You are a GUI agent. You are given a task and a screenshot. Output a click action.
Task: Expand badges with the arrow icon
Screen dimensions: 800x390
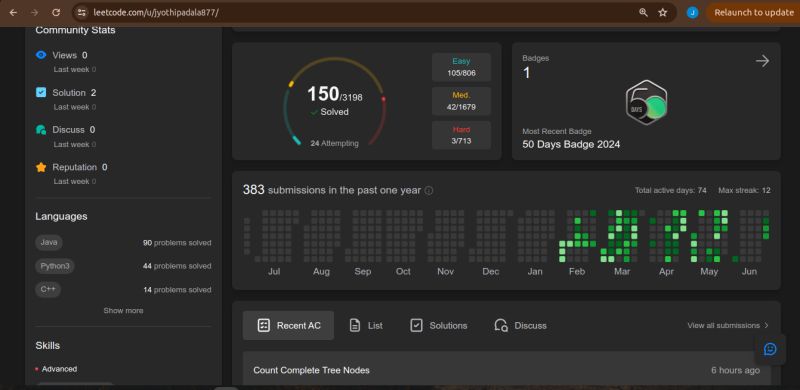762,61
